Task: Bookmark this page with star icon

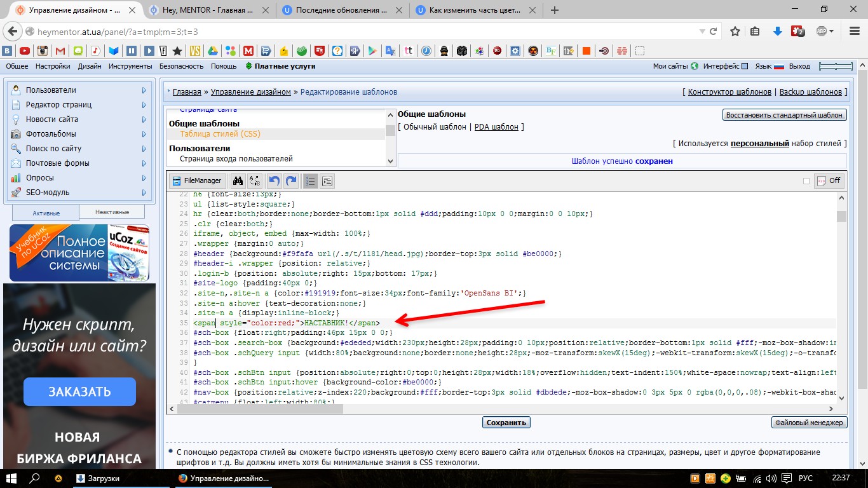Action: (735, 31)
